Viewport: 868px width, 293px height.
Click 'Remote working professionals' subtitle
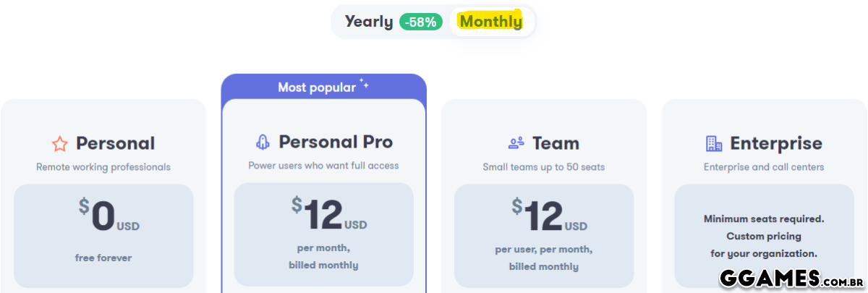(103, 167)
